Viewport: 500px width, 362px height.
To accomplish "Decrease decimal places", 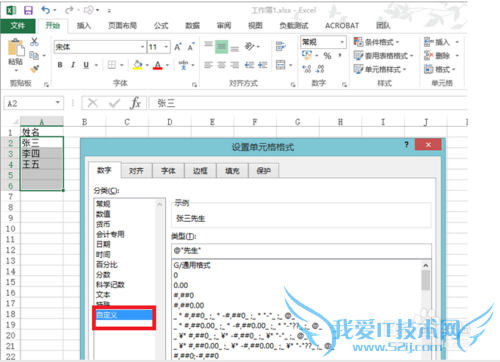I will pyautogui.click(x=320, y=69).
